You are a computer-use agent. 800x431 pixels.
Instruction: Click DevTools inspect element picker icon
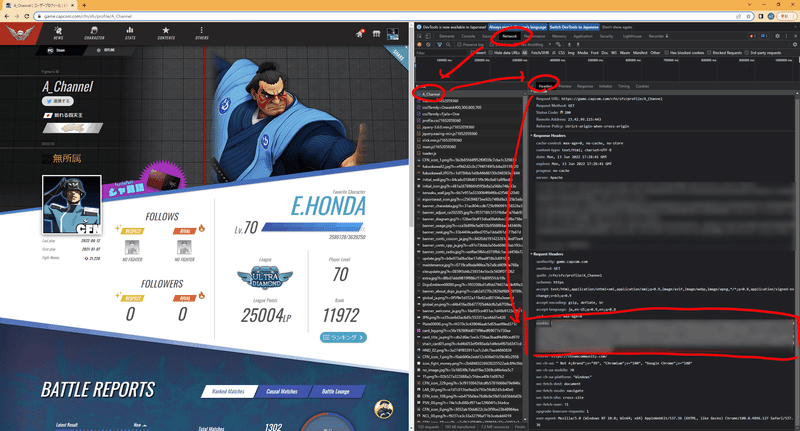pyautogui.click(x=419, y=36)
